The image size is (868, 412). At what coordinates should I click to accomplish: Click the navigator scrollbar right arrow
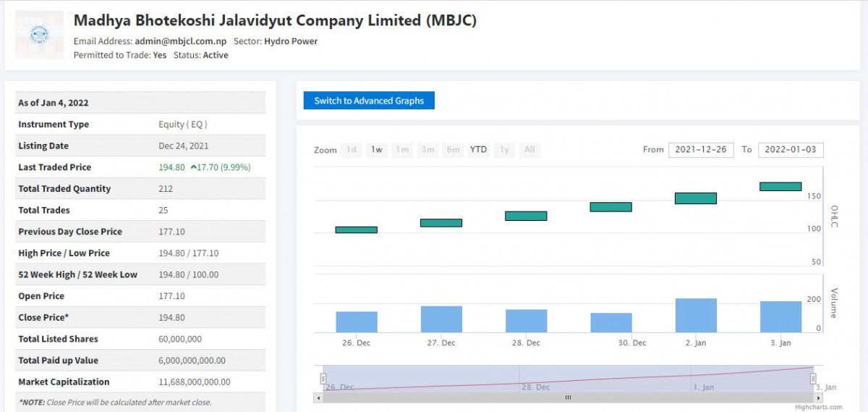(x=818, y=398)
